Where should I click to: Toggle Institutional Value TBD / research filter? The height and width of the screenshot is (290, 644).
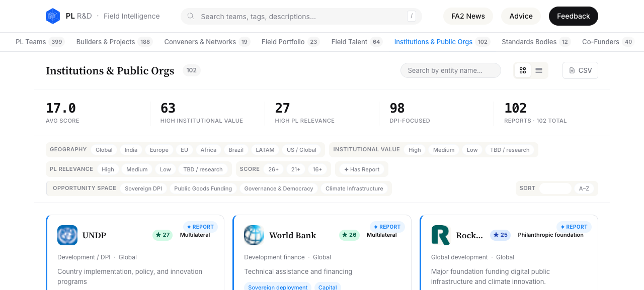click(510, 150)
